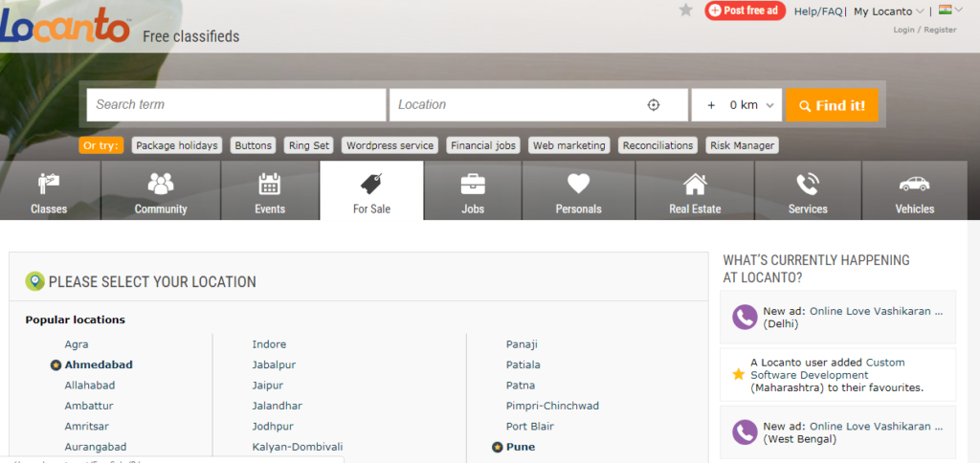Try the Ring Set suggestion tag
The height and width of the screenshot is (463, 980).
pos(309,145)
